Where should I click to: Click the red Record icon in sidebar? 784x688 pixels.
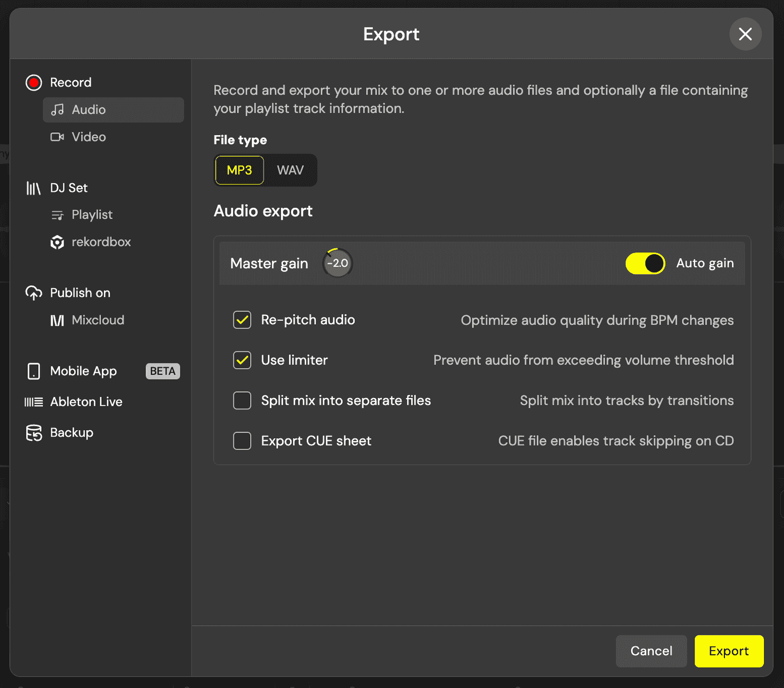(34, 83)
